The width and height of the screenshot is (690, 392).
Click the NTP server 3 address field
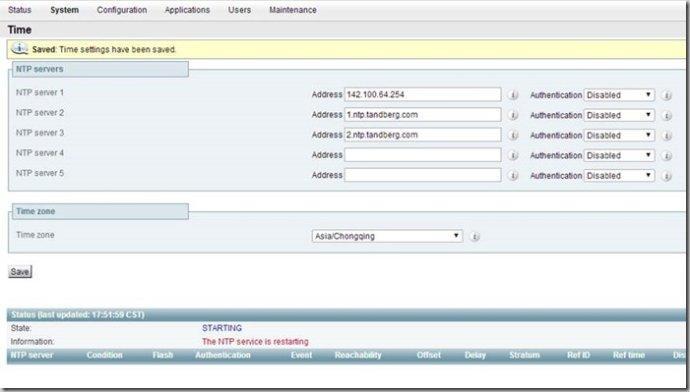pos(422,135)
